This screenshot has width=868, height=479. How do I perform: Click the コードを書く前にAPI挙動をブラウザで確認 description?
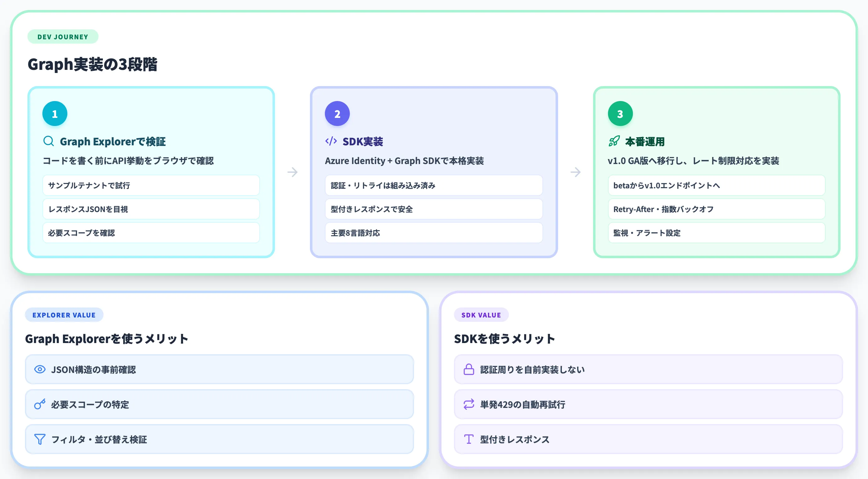[128, 161]
